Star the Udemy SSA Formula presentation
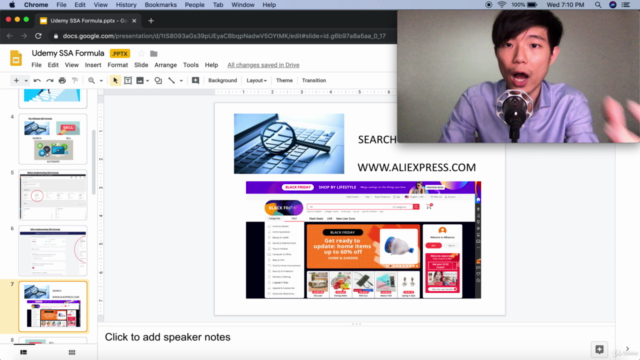This screenshot has width=640, height=360. pos(141,53)
